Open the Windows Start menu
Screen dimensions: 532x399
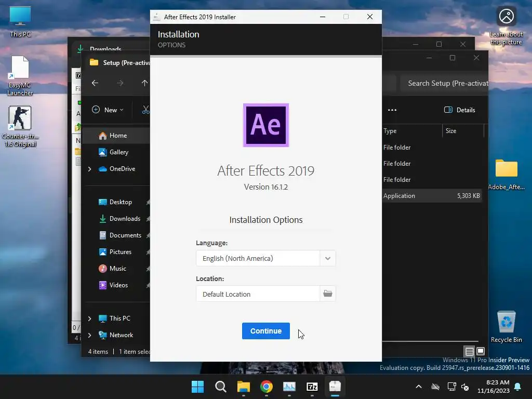point(197,387)
